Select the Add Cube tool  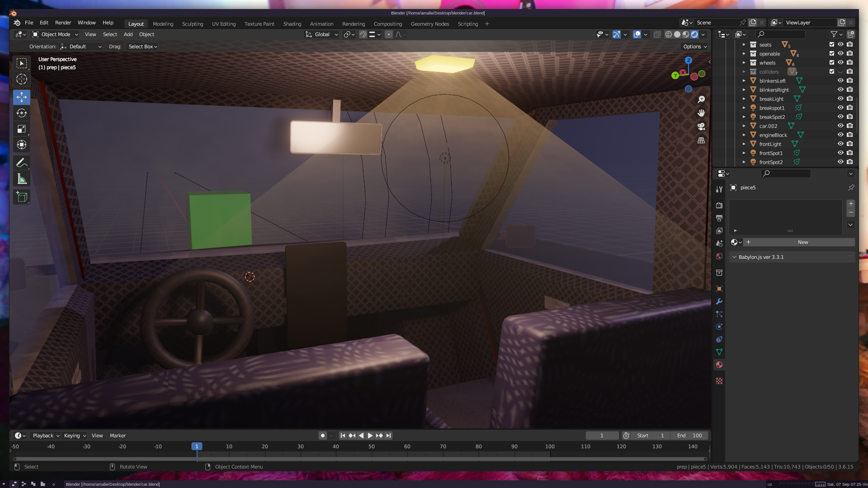click(21, 197)
